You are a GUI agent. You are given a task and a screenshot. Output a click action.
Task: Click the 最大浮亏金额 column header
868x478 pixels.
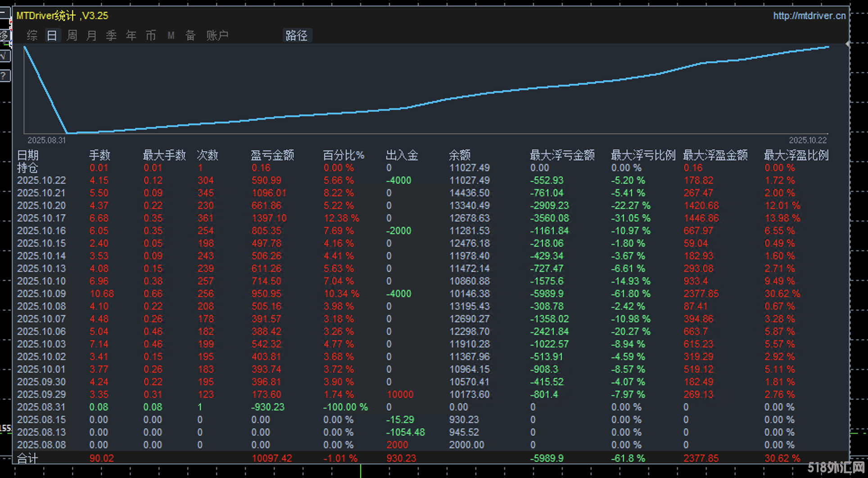562,155
